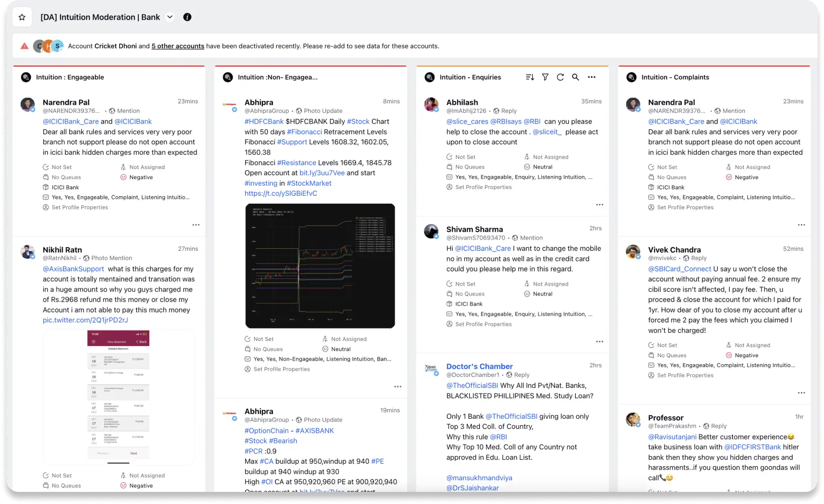Open the #HDFCBank hashtag link
Viewport: 824px width, 504px height.
[264, 122]
